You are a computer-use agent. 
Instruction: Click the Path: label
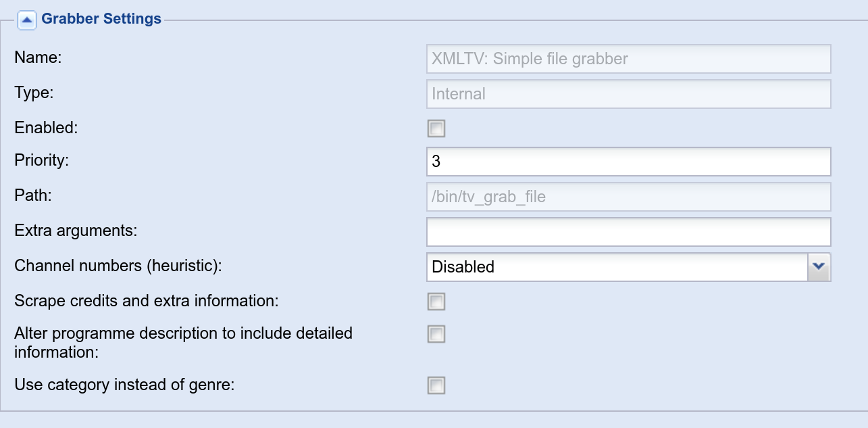click(x=33, y=195)
